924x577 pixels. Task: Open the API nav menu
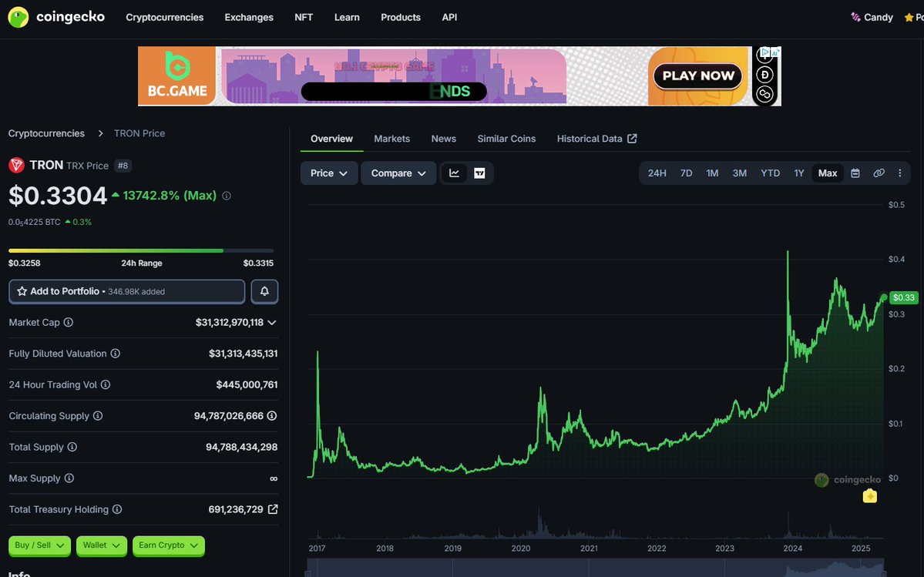point(449,17)
